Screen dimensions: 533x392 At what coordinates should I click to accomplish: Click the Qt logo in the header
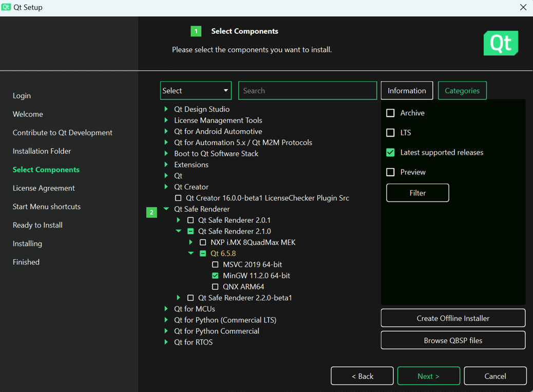coord(501,43)
